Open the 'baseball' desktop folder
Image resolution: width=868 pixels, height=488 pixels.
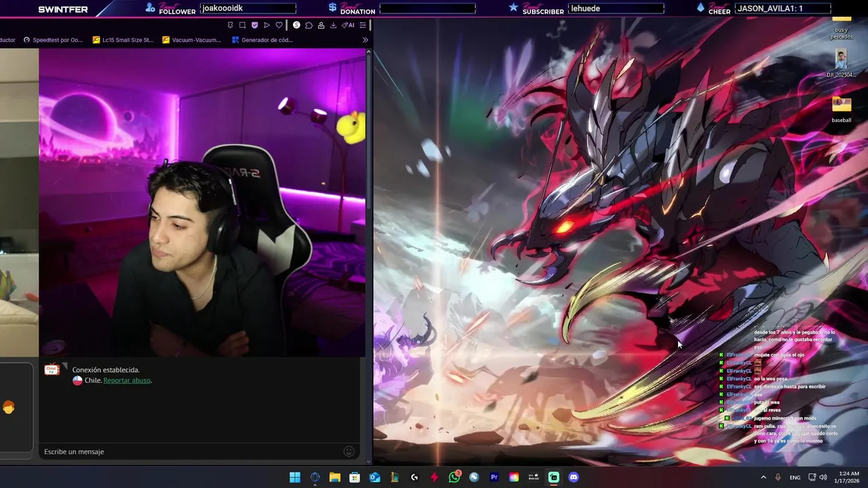[842, 110]
